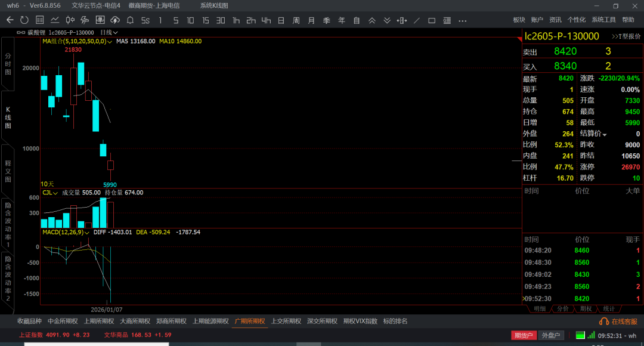Click the rectangle window icon in toolbar
Screen dimensions: 644x346
coord(432,20)
